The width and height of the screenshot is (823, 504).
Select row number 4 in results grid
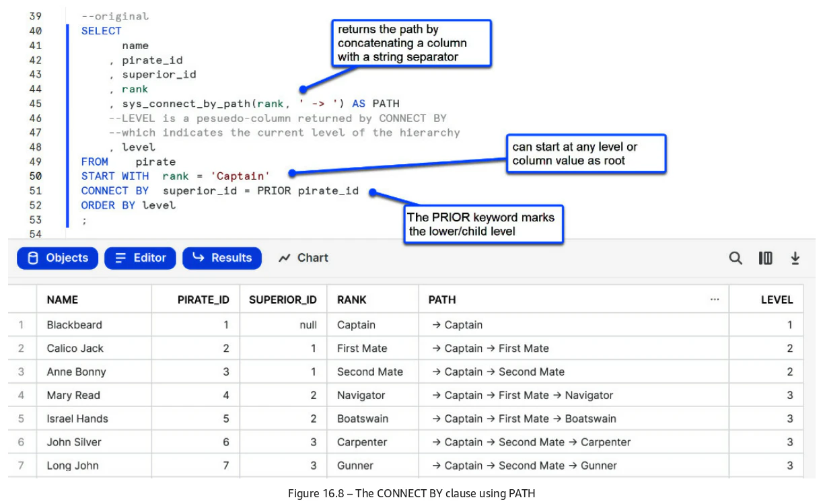[22, 396]
